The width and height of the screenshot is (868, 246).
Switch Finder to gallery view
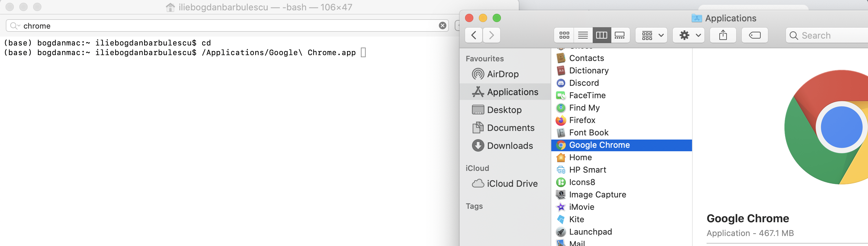(x=620, y=35)
